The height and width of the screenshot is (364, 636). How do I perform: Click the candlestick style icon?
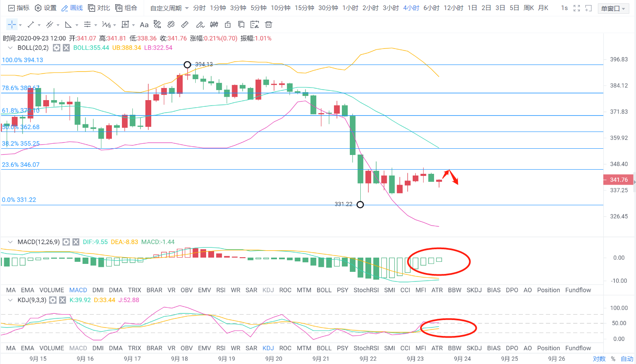point(214,25)
